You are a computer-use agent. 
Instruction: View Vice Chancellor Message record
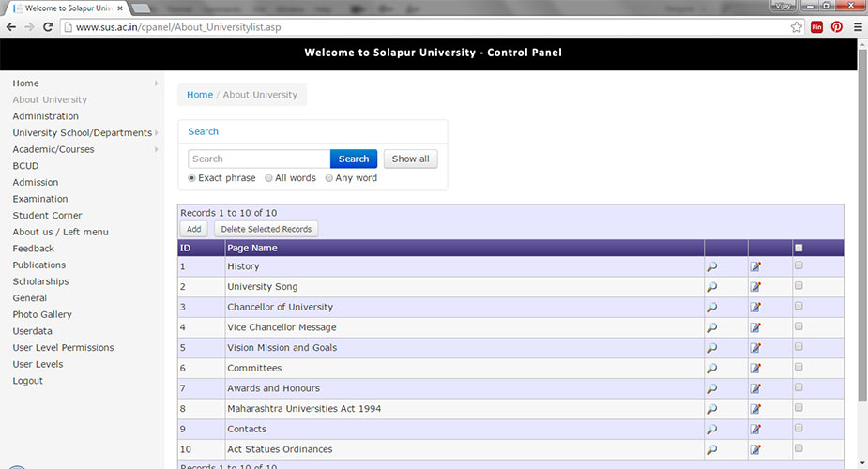point(712,328)
